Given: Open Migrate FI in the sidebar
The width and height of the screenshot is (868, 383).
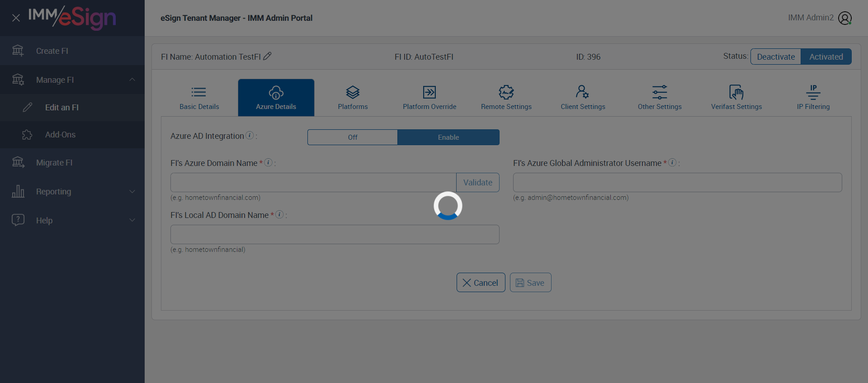Looking at the screenshot, I should pyautogui.click(x=72, y=162).
